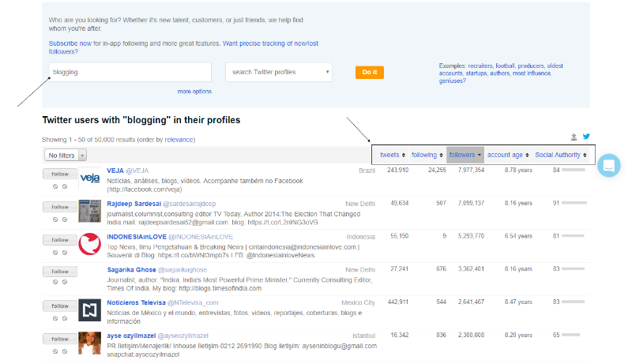
Task: Open the VEJA profile name link
Action: click(115, 171)
